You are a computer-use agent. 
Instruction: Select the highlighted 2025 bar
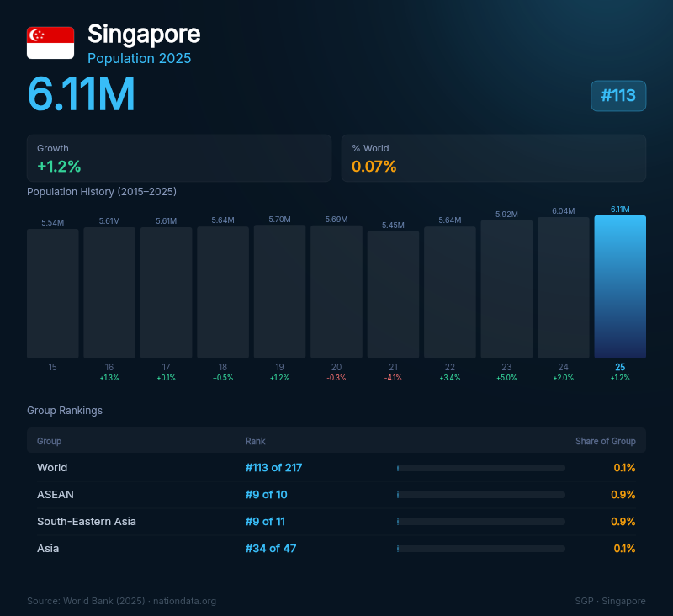pos(620,287)
